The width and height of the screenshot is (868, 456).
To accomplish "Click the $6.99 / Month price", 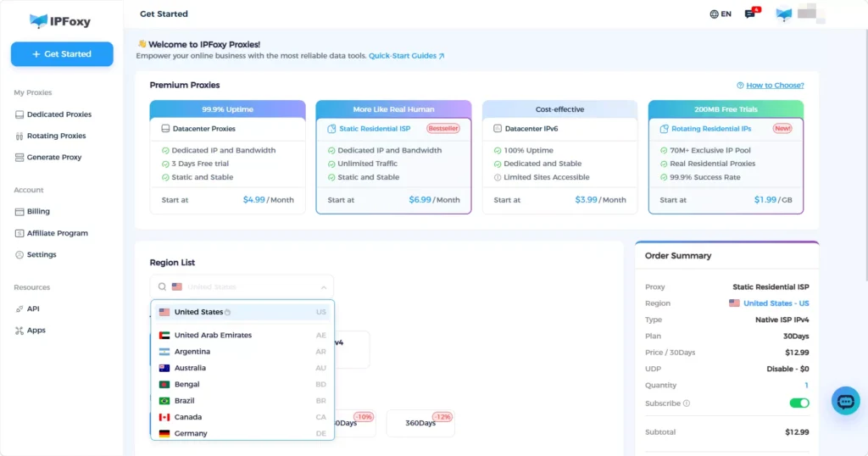I will pyautogui.click(x=434, y=200).
